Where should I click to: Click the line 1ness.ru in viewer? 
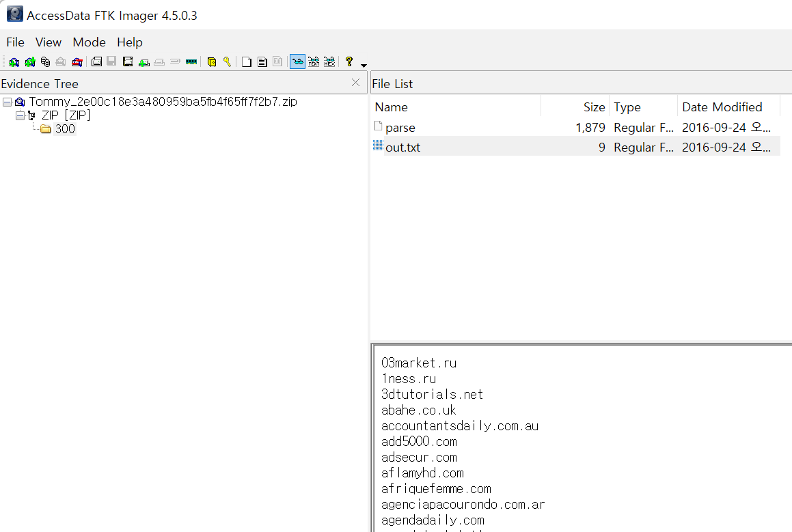pyautogui.click(x=409, y=378)
